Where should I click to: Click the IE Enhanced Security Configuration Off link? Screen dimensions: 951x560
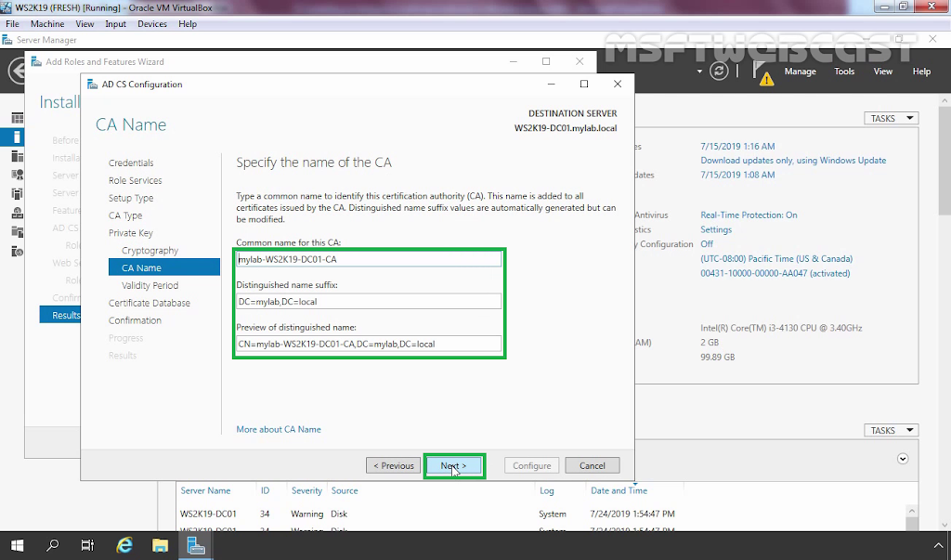click(707, 244)
